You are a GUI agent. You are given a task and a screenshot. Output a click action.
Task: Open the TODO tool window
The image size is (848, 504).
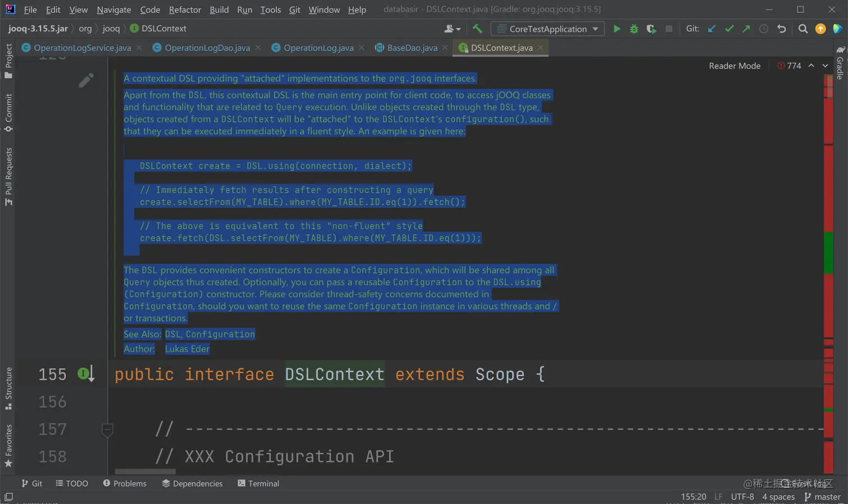point(72,483)
